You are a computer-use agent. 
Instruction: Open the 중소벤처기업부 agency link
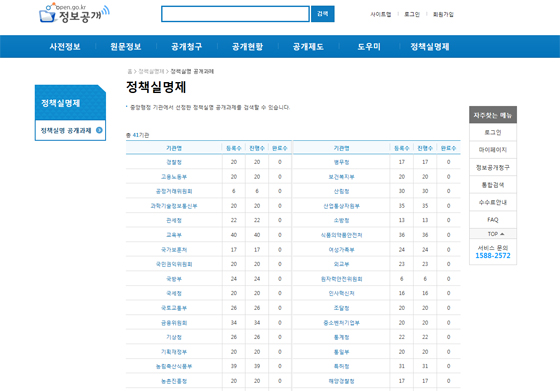[341, 323]
